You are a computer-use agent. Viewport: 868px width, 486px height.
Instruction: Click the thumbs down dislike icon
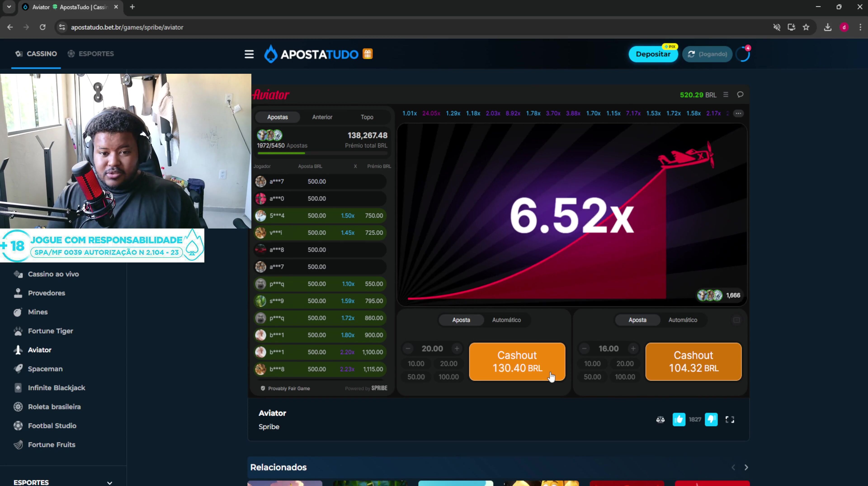711,419
